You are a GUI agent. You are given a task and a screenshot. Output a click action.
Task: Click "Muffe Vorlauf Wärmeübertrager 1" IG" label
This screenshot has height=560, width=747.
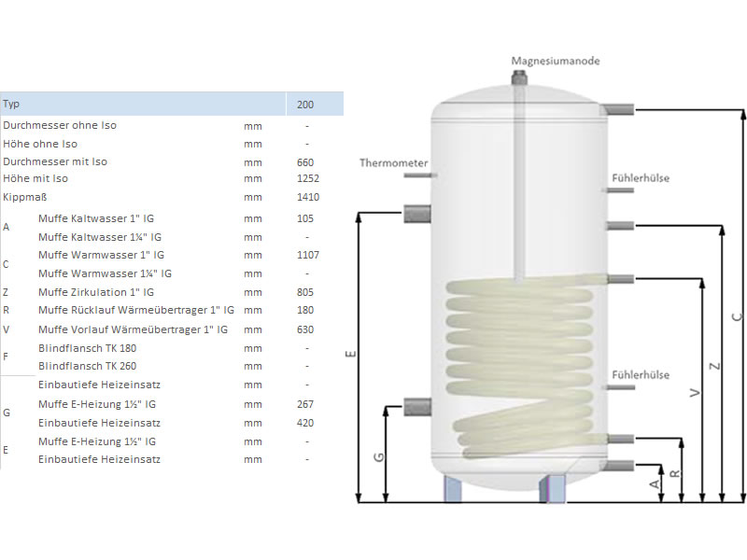tap(133, 329)
